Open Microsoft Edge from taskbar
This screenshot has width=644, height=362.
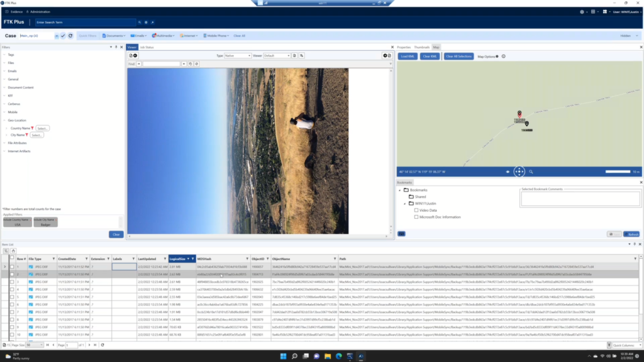[339, 356]
